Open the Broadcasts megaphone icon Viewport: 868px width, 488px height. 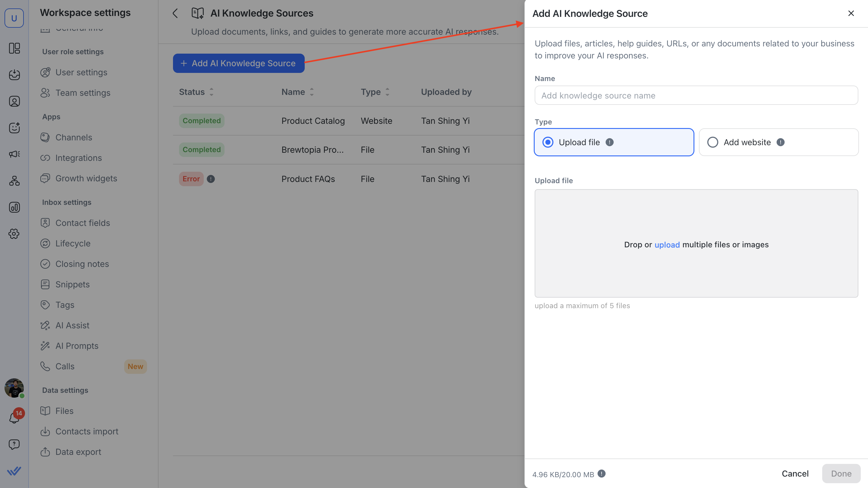[14, 154]
